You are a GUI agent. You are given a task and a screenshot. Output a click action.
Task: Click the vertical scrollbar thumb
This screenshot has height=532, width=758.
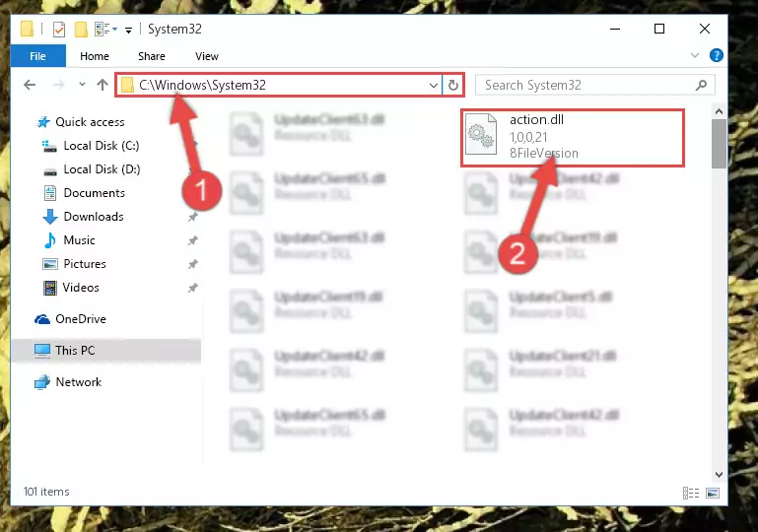tap(719, 143)
